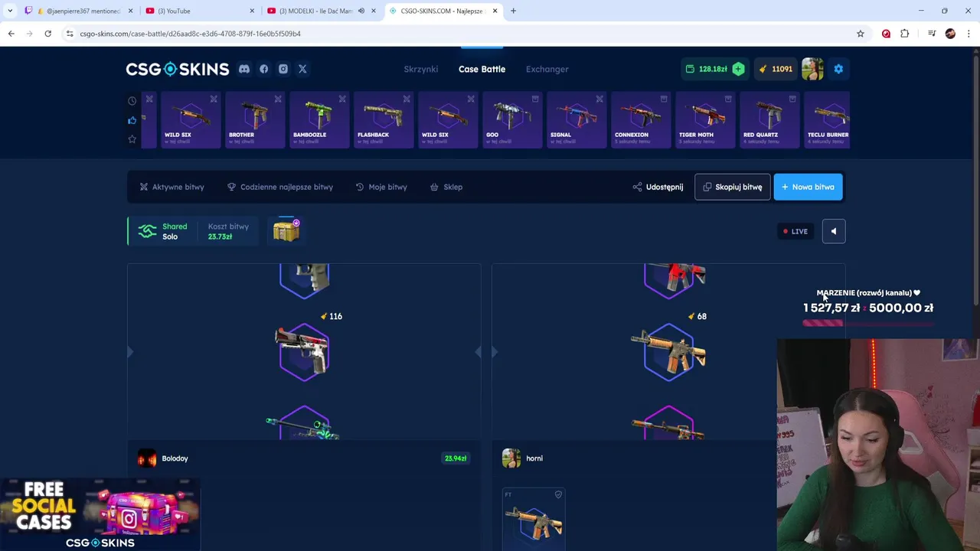980x551 pixels.
Task: Click the Skopiuj bitwę button
Action: [733, 187]
